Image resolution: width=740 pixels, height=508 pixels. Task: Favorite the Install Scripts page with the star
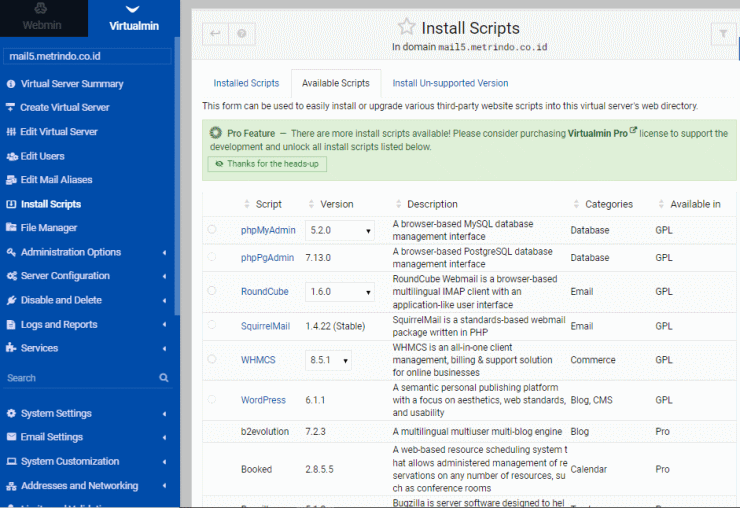tap(406, 27)
